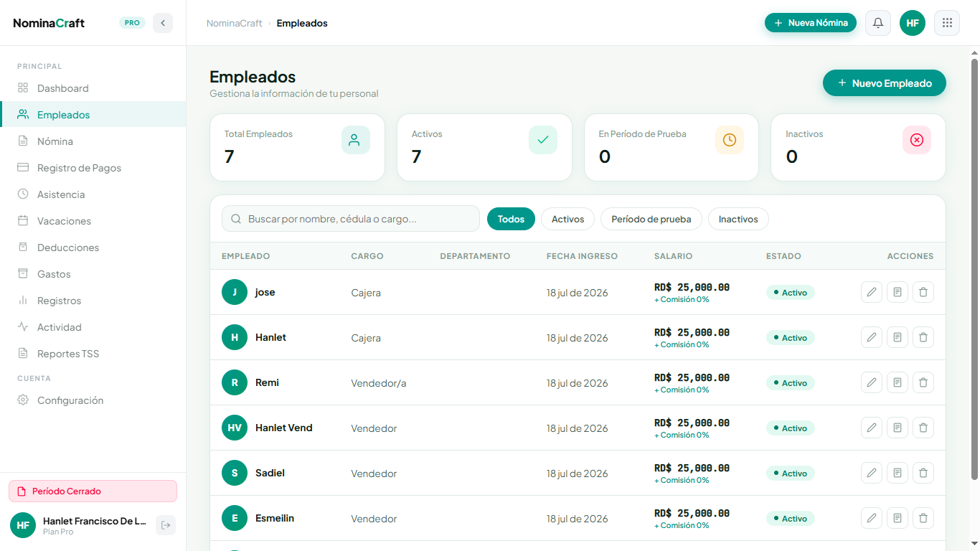Click the trash icon in Esmeilin's row
The image size is (980, 551).
click(923, 518)
